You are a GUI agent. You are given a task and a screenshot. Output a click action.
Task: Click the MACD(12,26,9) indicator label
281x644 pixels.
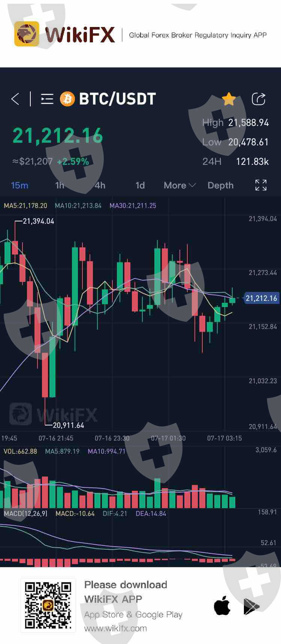pyautogui.click(x=25, y=514)
